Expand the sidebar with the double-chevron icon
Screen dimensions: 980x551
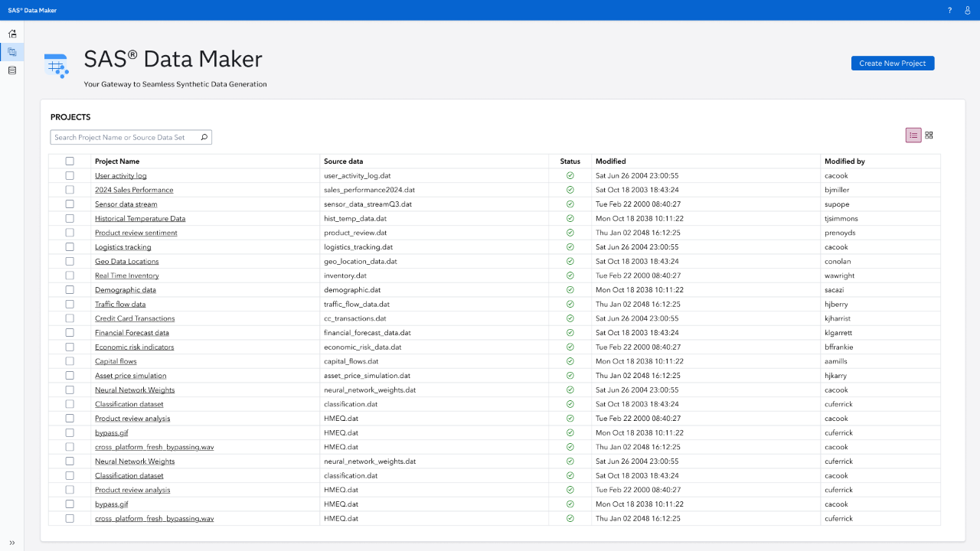(x=11, y=543)
